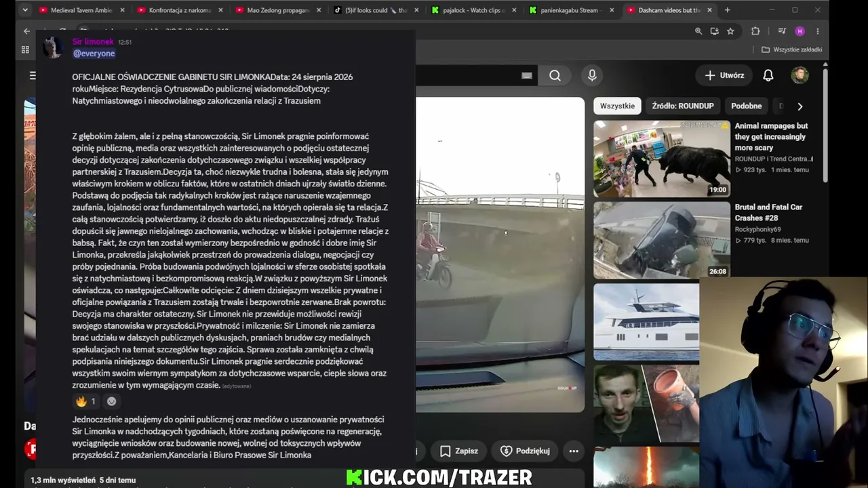Open the browser profile avatar H

800,31
